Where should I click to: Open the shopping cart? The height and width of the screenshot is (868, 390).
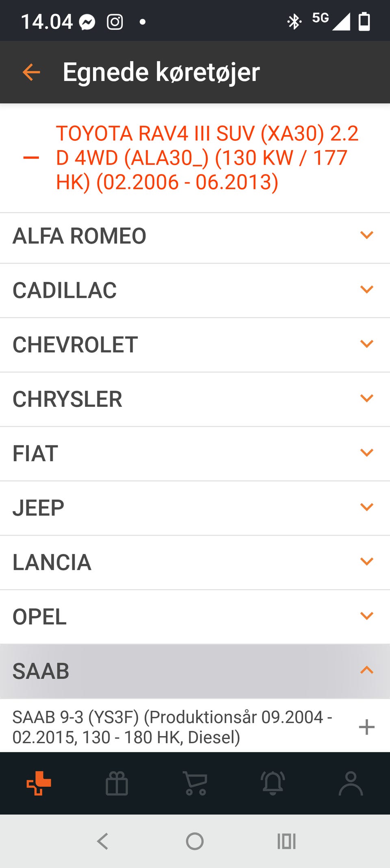(195, 783)
